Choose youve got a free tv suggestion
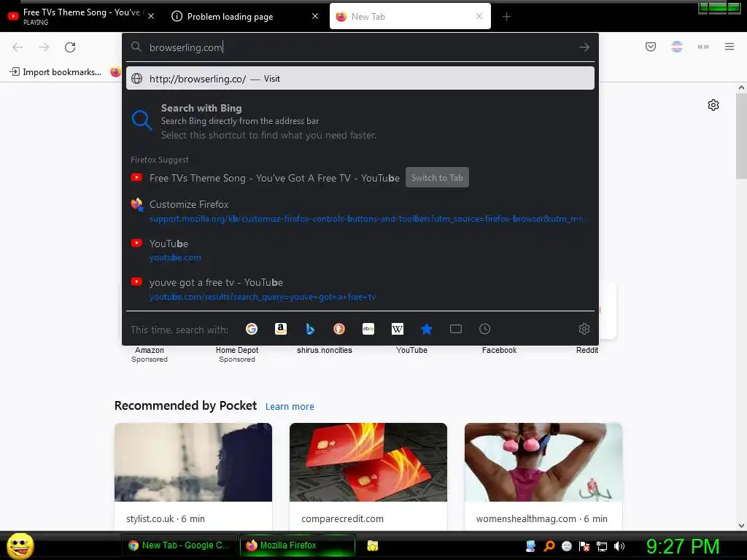Viewport: 747px width, 560px height. 360,289
